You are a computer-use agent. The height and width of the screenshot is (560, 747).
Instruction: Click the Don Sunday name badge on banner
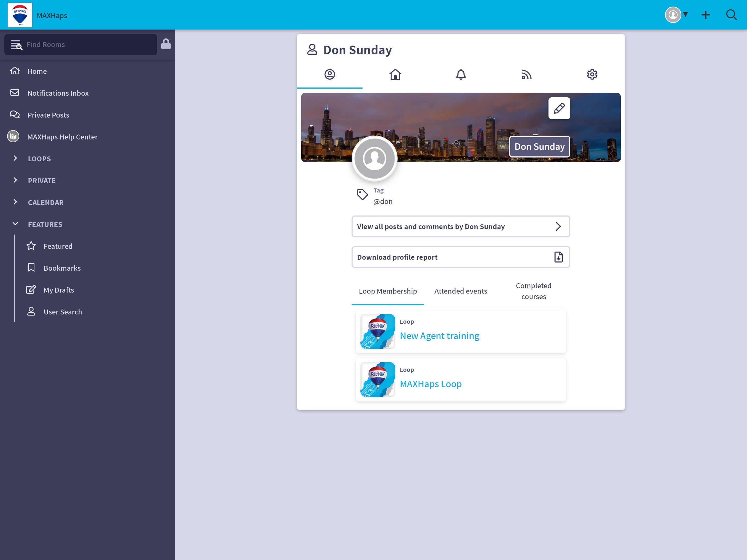[540, 147]
